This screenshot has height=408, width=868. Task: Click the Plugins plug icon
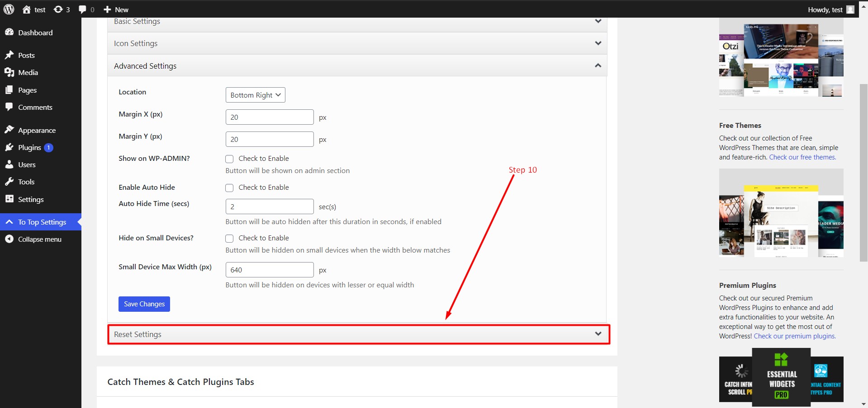pyautogui.click(x=9, y=147)
